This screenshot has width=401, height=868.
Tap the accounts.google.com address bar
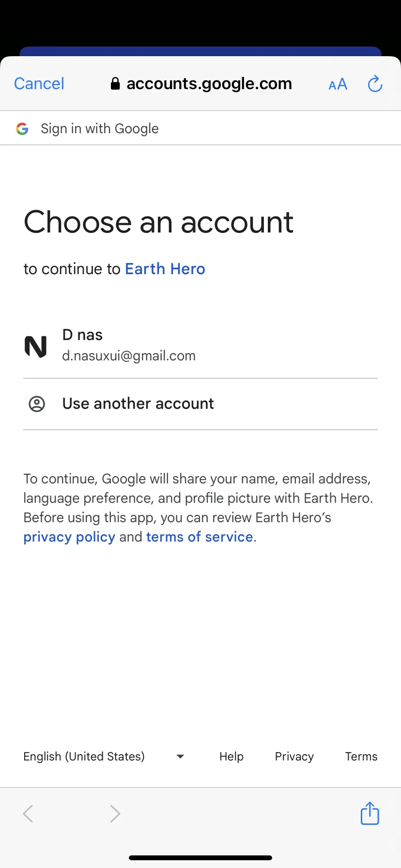pyautogui.click(x=201, y=84)
